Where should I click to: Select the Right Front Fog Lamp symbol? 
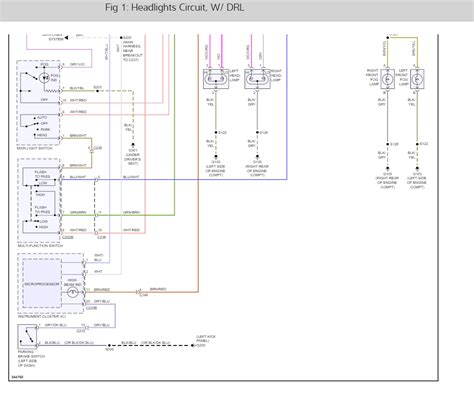(387, 79)
